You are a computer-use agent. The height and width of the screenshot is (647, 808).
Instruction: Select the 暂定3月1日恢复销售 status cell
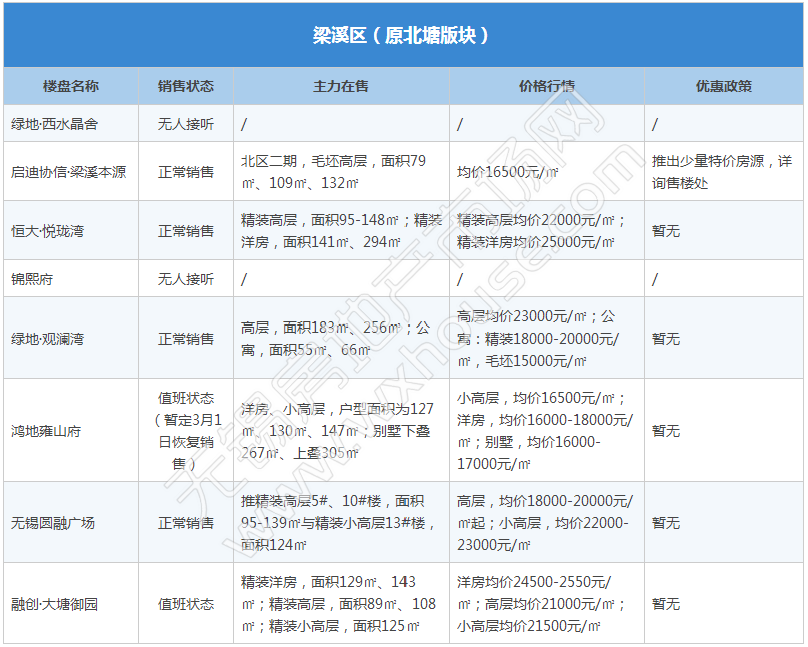coord(186,431)
